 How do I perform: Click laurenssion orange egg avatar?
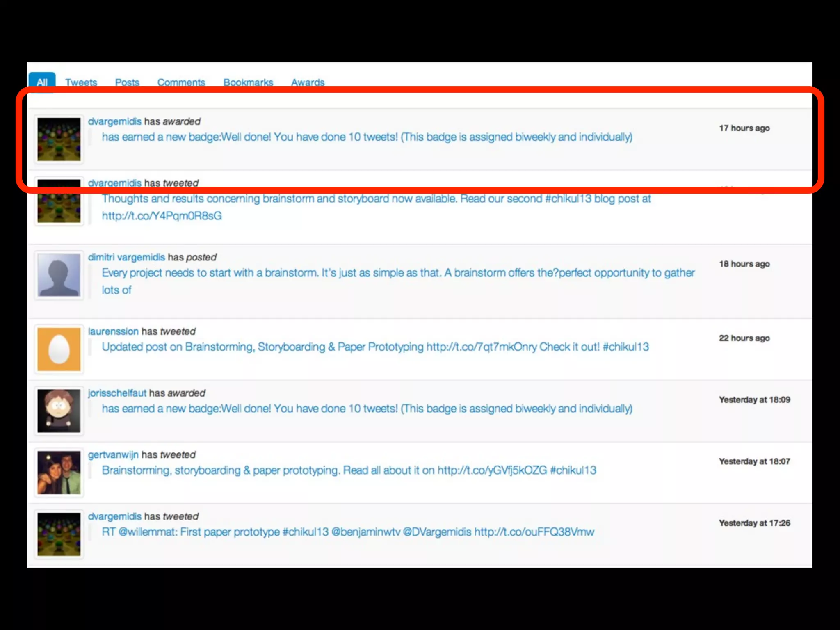(59, 349)
